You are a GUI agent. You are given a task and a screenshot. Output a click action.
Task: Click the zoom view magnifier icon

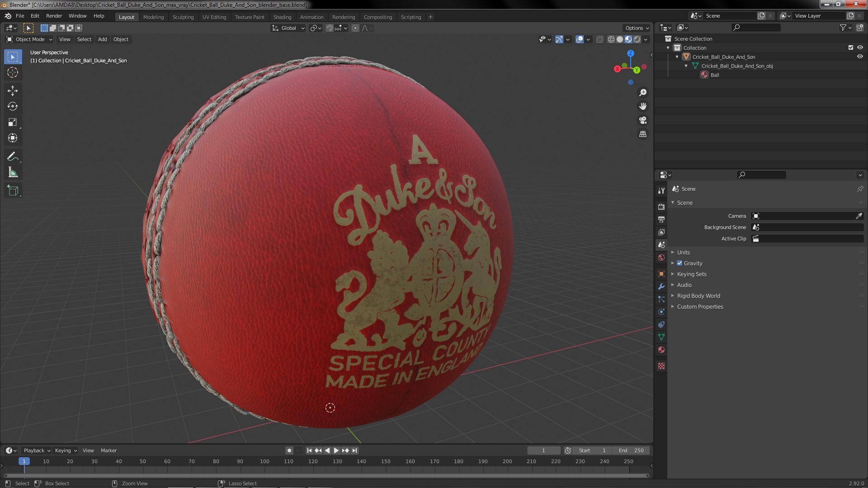pyautogui.click(x=642, y=93)
